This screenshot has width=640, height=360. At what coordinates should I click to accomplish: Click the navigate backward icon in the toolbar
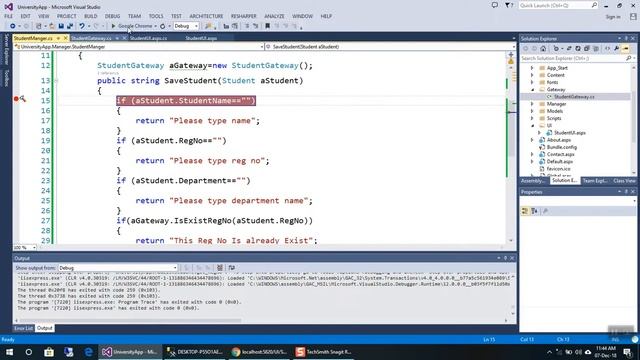(x=13, y=26)
